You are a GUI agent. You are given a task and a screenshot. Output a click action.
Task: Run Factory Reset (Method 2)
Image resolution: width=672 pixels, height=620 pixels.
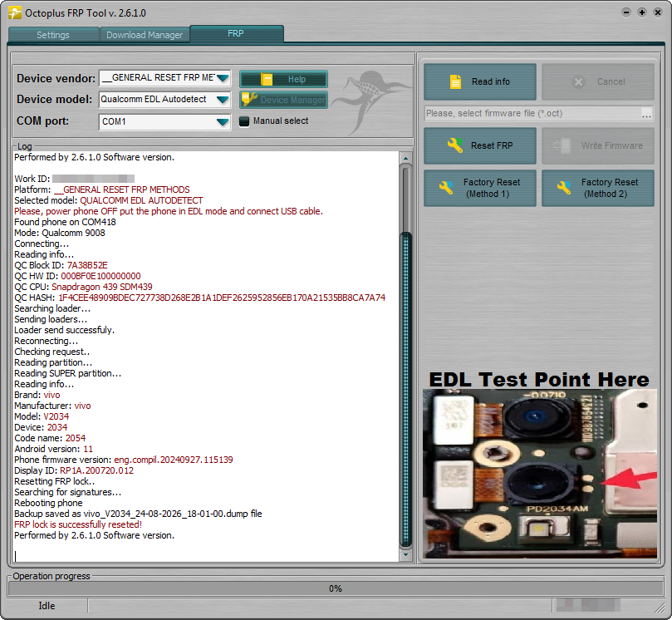point(598,188)
